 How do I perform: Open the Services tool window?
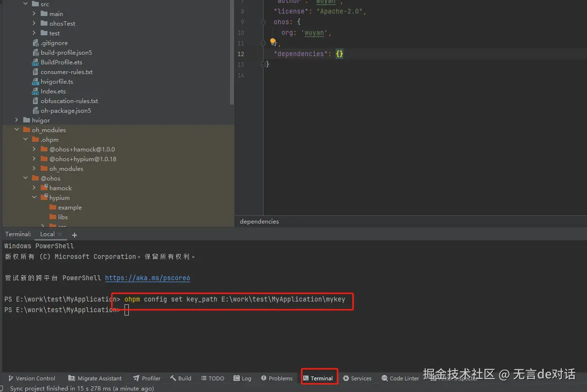point(357,378)
